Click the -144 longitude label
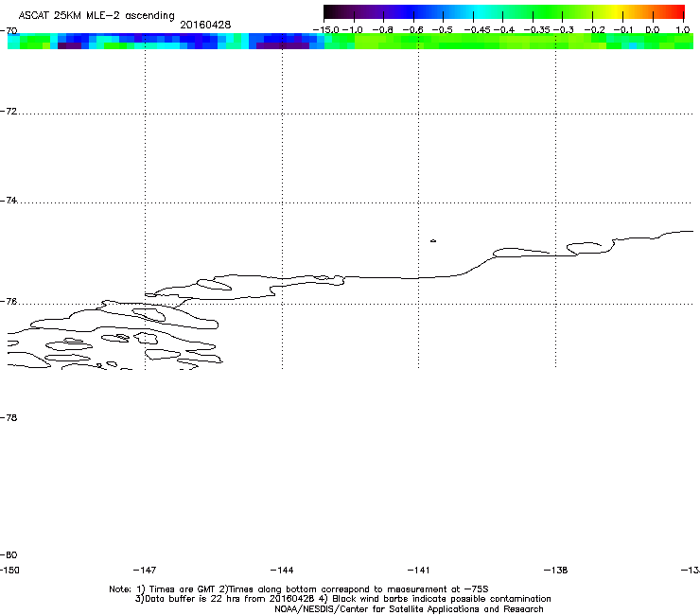The width and height of the screenshot is (700, 615). pos(282,571)
